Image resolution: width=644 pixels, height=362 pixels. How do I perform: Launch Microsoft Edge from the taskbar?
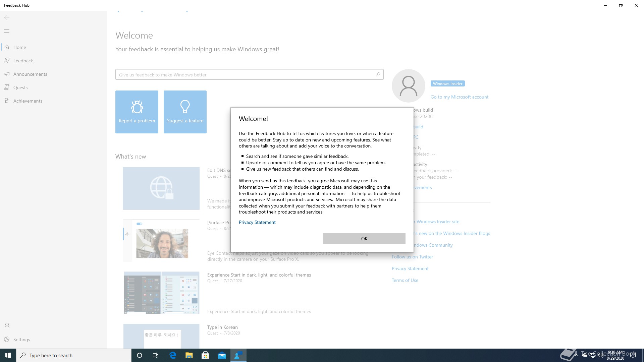coord(173,355)
